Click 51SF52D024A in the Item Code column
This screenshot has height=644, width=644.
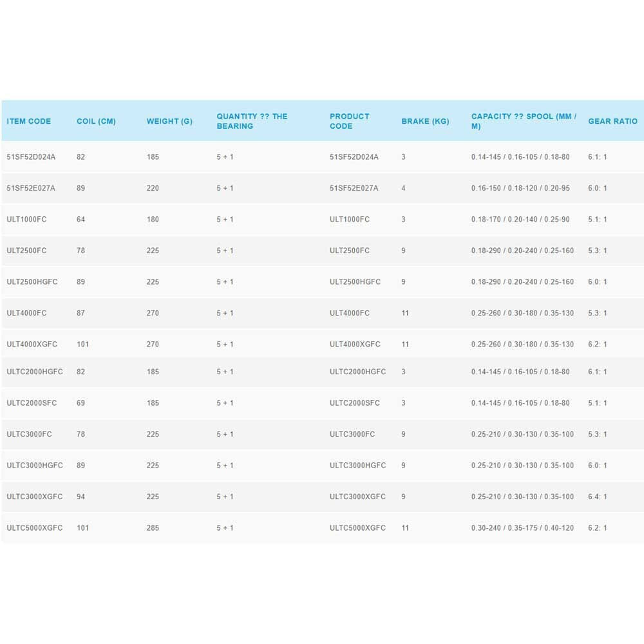(31, 157)
